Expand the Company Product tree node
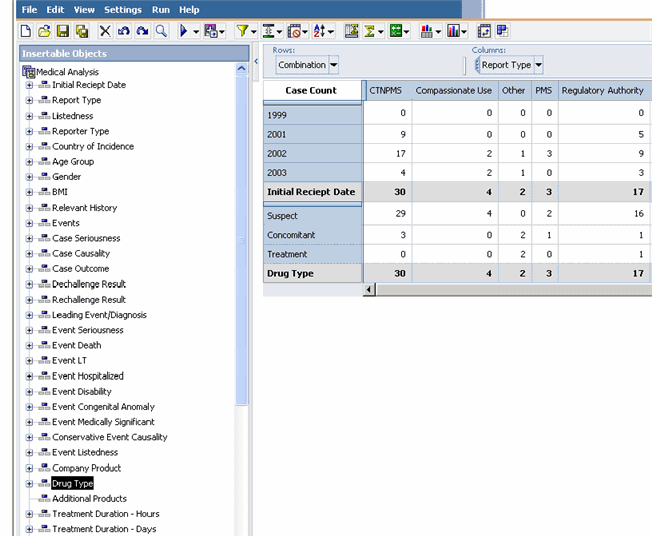The image size is (652, 536). (29, 468)
